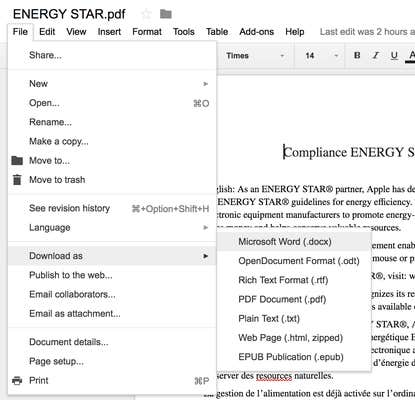Choose Email as attachment...
The image size is (415, 400).
click(x=112, y=314)
